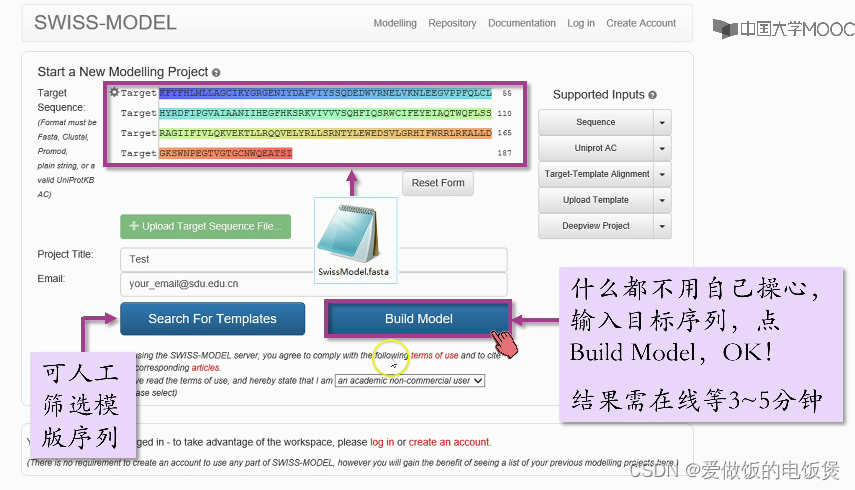Select the Uniprot AC input button
855x490 pixels.
(595, 148)
